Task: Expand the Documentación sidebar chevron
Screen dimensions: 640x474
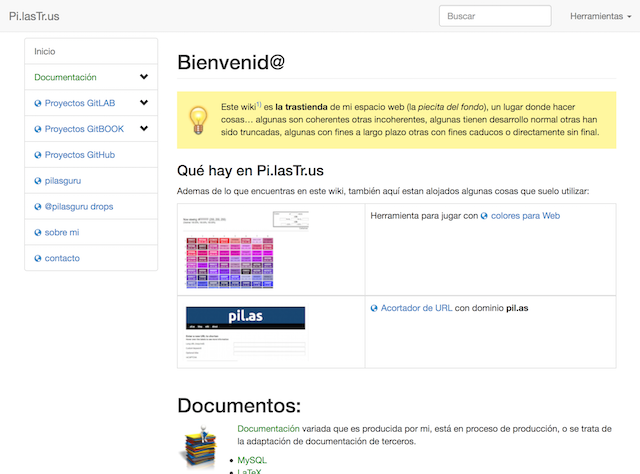Action: (x=144, y=77)
